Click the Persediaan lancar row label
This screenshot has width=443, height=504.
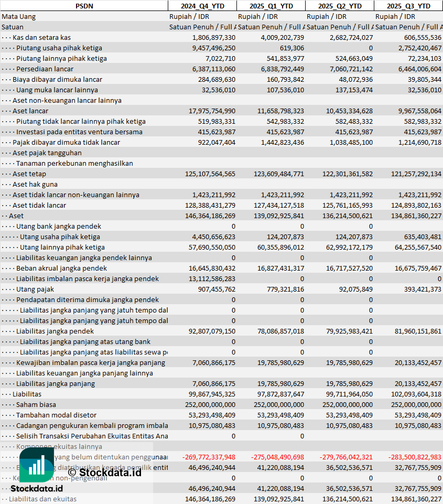[45, 69]
